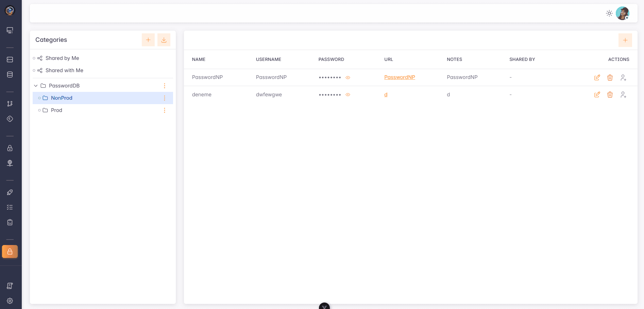Click the masked password dots in PasswordNP row

[x=330, y=78]
